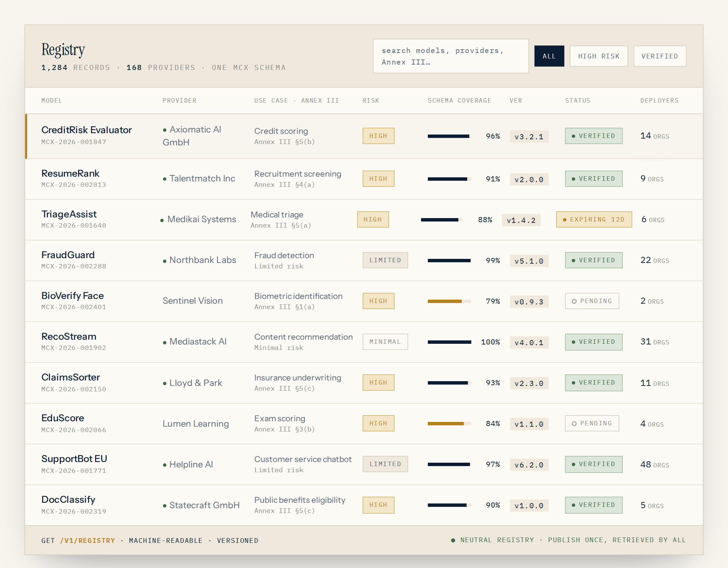The height and width of the screenshot is (568, 728).
Task: Click version tag v6.2.0
Action: pyautogui.click(x=529, y=465)
